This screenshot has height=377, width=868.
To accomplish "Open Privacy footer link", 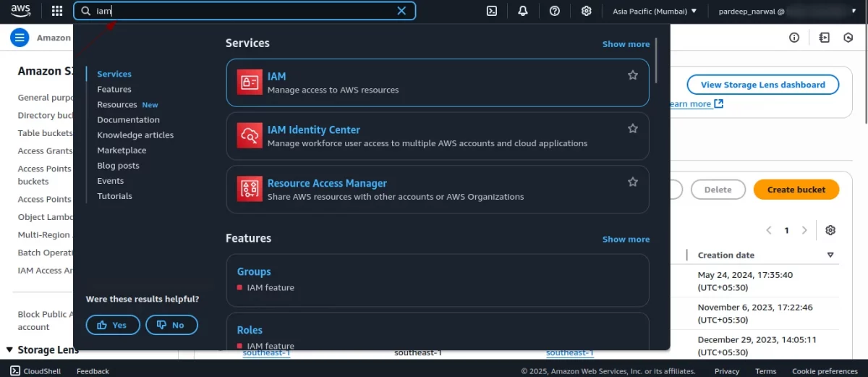I will 727,371.
